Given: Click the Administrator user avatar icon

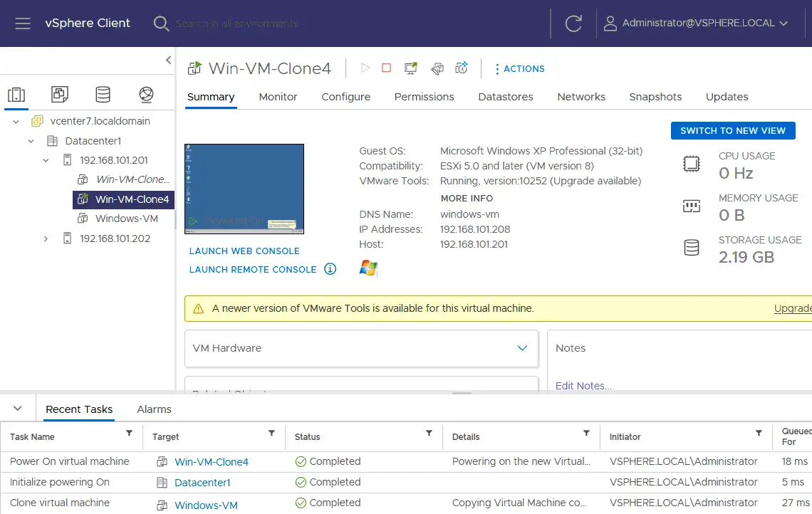Looking at the screenshot, I should (x=610, y=23).
